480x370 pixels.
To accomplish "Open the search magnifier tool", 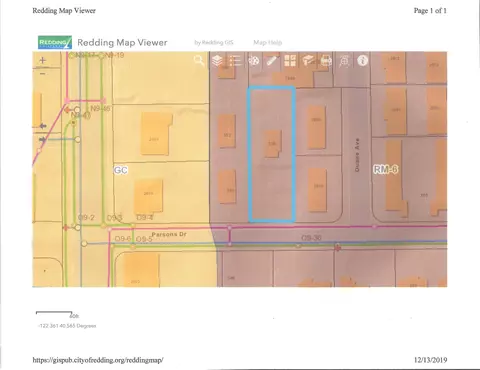I will coord(199,61).
